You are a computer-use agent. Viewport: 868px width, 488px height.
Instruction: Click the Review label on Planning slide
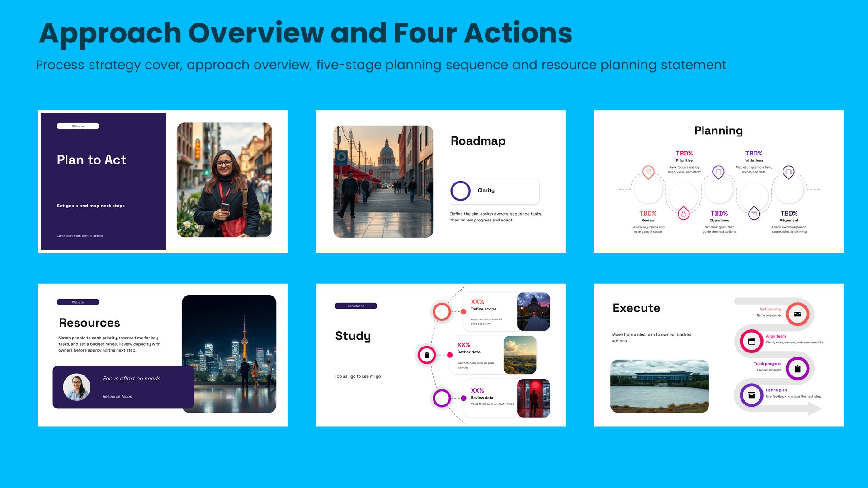click(648, 221)
